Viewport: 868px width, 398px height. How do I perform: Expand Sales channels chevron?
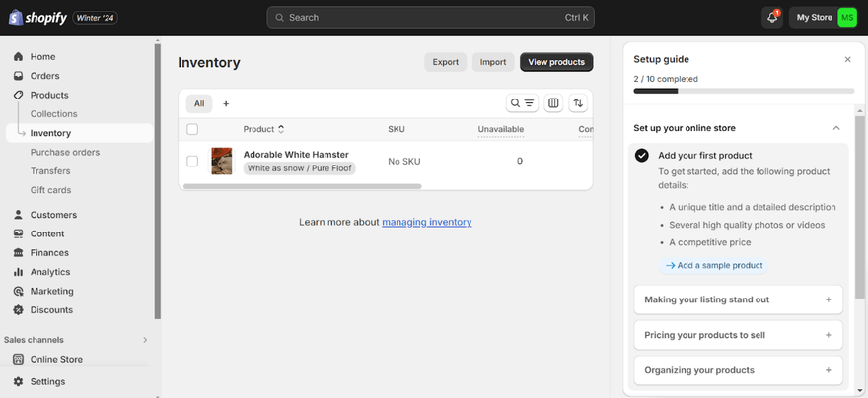coord(145,340)
